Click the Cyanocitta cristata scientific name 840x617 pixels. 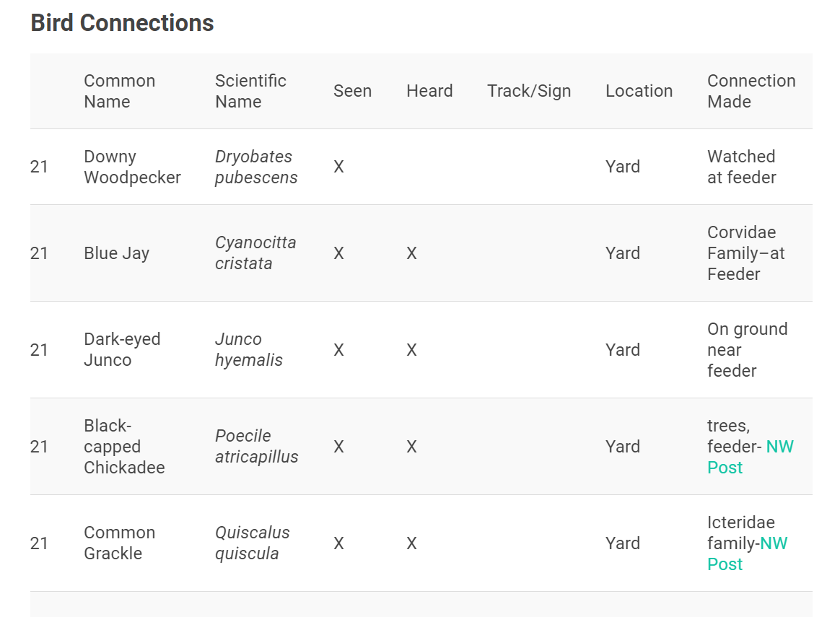pos(255,253)
